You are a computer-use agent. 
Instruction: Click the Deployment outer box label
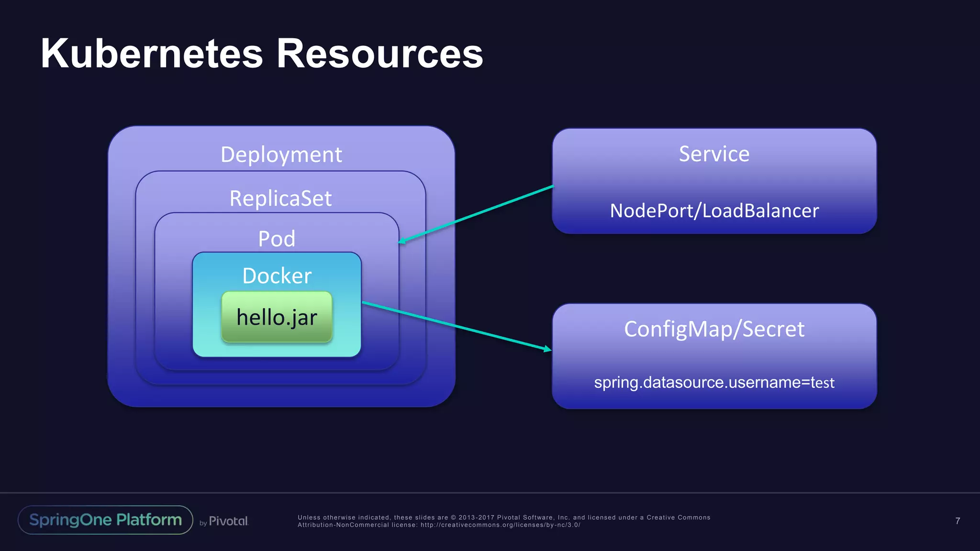[281, 154]
